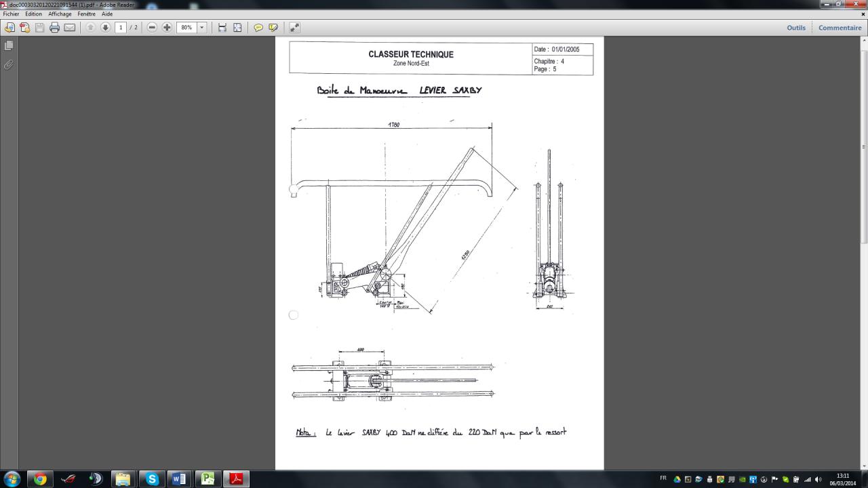Open the Outils pane
The image size is (868, 488).
pos(796,28)
